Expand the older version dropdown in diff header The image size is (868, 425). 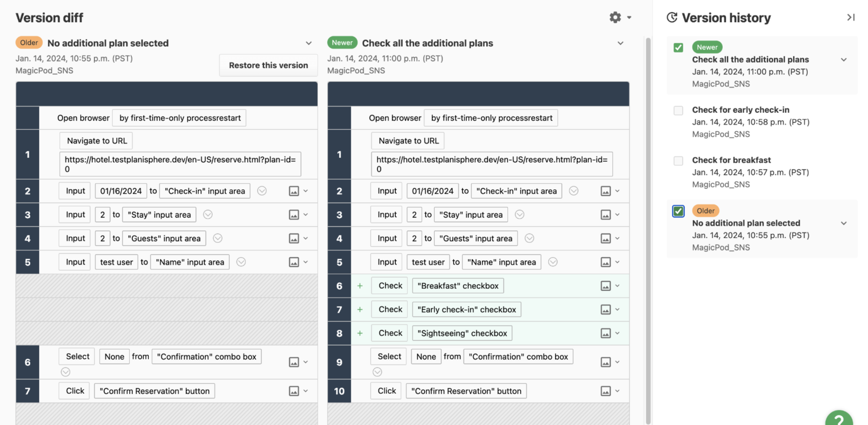pos(309,43)
